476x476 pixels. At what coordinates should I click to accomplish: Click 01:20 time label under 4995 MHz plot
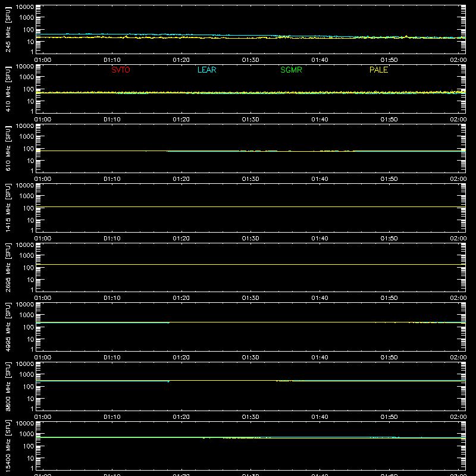pos(181,358)
